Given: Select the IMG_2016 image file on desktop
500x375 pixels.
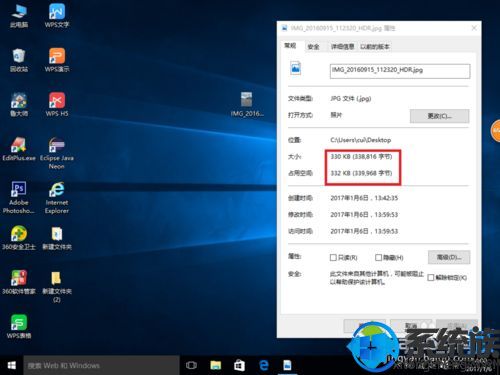Looking at the screenshot, I should pos(247,105).
